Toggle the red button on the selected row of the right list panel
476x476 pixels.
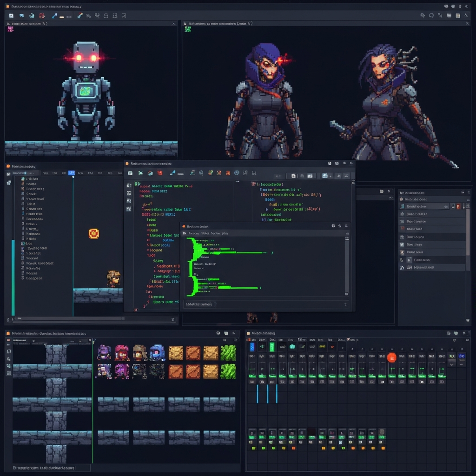coord(458,206)
